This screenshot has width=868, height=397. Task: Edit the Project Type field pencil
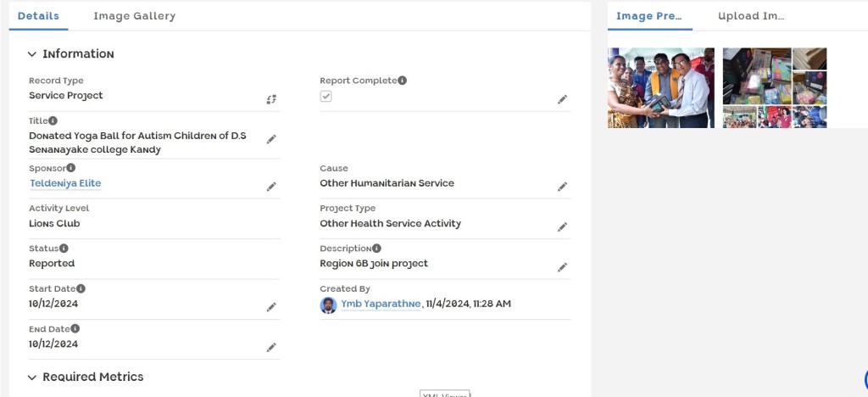click(x=563, y=227)
